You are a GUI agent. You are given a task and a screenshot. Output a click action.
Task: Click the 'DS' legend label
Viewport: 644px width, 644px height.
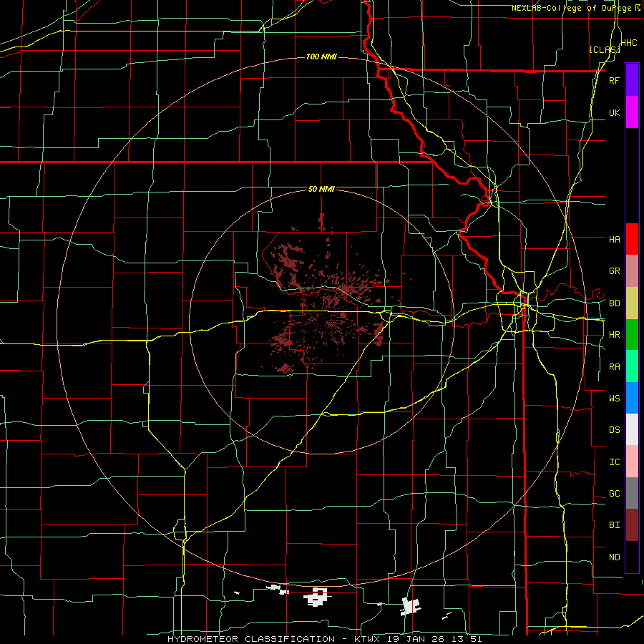614,430
